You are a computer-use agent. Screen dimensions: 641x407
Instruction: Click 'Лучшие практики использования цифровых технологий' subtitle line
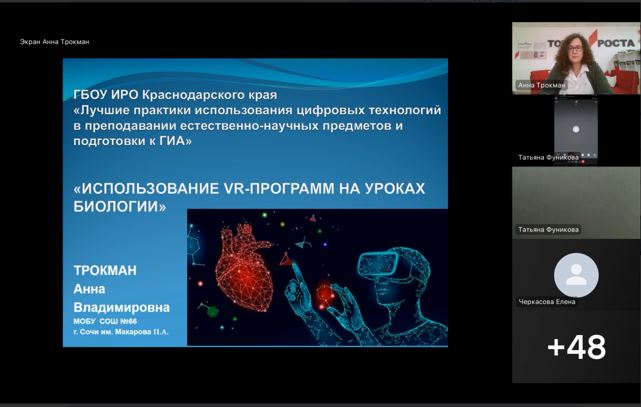click(258, 110)
